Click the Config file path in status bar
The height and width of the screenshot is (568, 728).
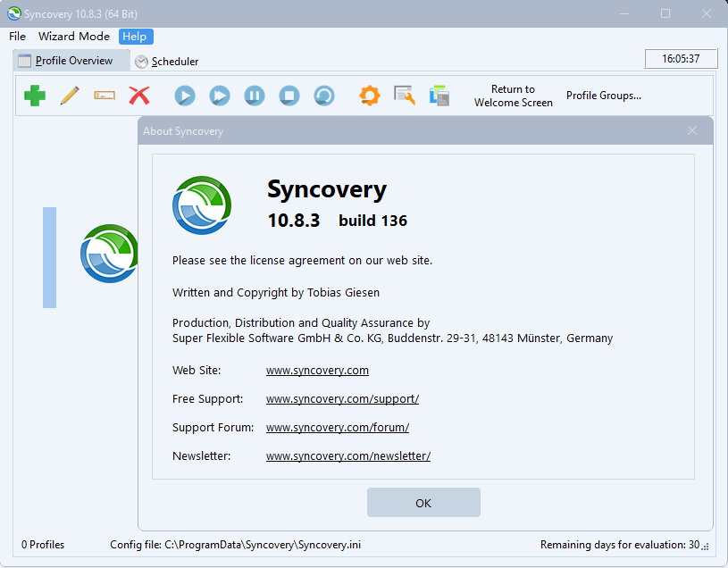click(x=235, y=545)
